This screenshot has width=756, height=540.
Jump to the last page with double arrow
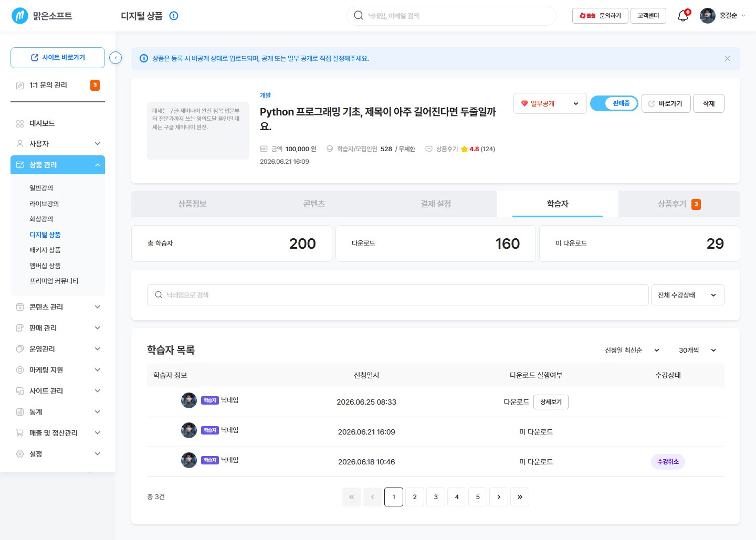520,497
